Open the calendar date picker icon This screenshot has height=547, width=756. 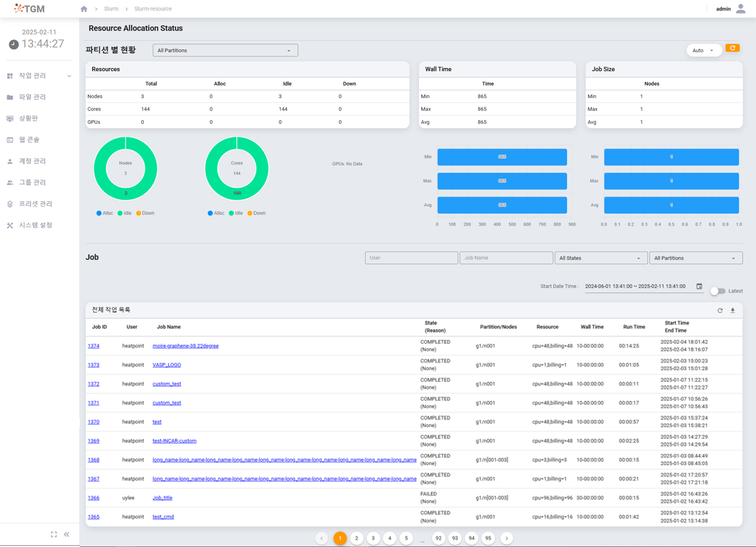click(x=699, y=286)
